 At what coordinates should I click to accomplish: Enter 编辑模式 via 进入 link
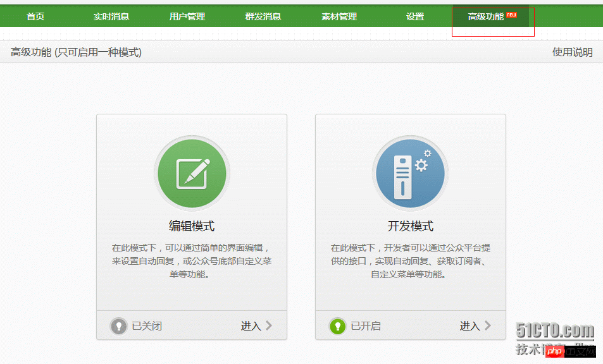(x=251, y=326)
